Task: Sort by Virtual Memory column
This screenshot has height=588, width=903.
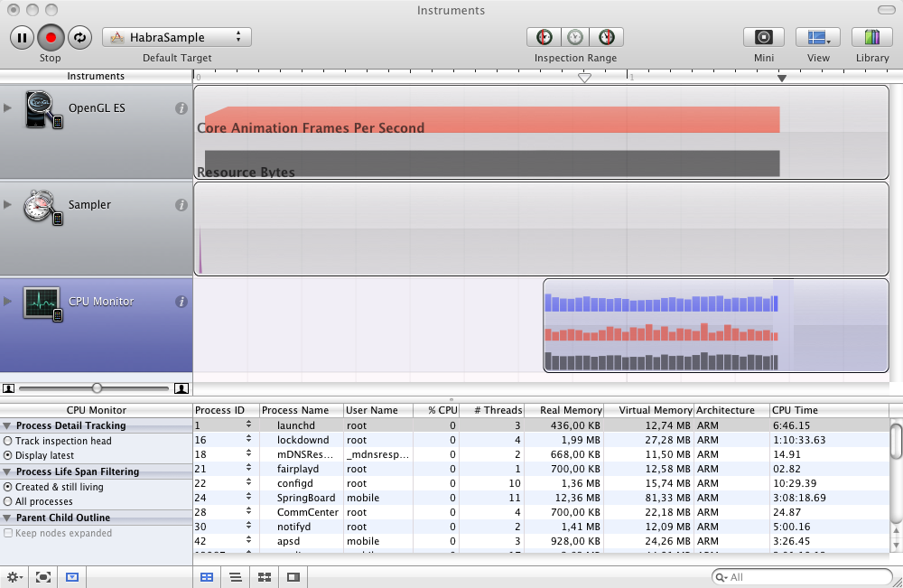Action: pos(649,410)
